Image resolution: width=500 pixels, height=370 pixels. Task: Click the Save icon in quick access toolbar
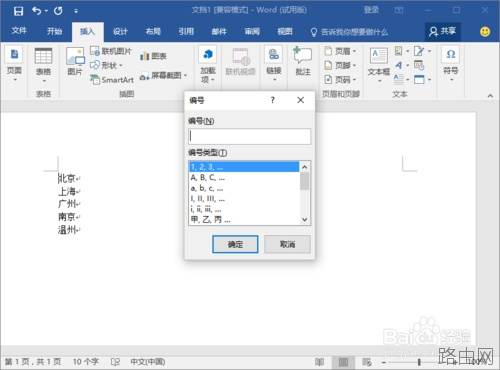pyautogui.click(x=18, y=11)
